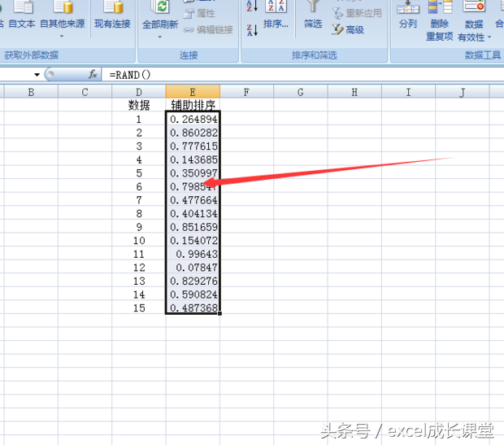Image resolution: width=504 pixels, height=445 pixels.
Task: Sort ascending with A-Z icon
Action: (x=252, y=6)
